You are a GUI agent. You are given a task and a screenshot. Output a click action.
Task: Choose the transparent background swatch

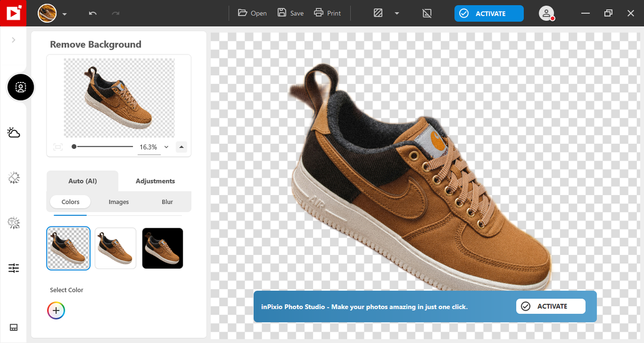68,248
